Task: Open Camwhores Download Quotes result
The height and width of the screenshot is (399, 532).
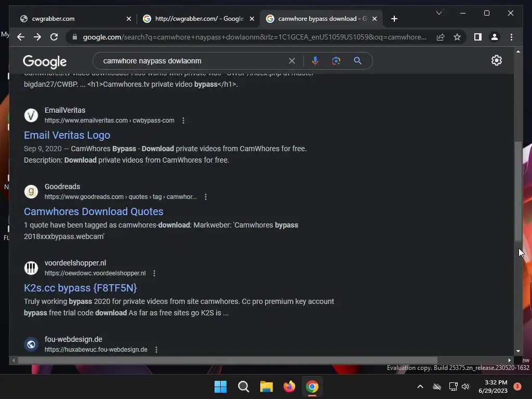Action: [x=94, y=211]
